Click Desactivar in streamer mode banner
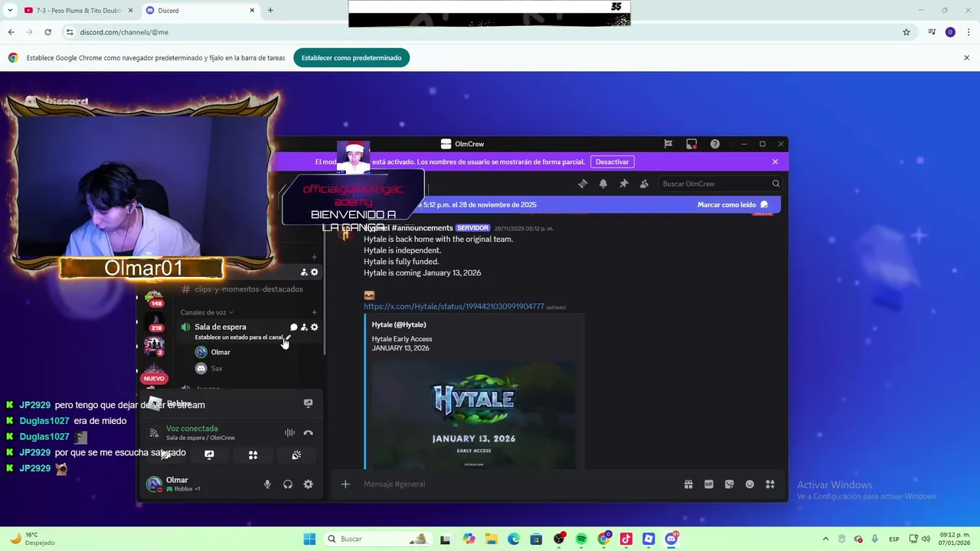The height and width of the screenshot is (551, 980). tap(612, 161)
